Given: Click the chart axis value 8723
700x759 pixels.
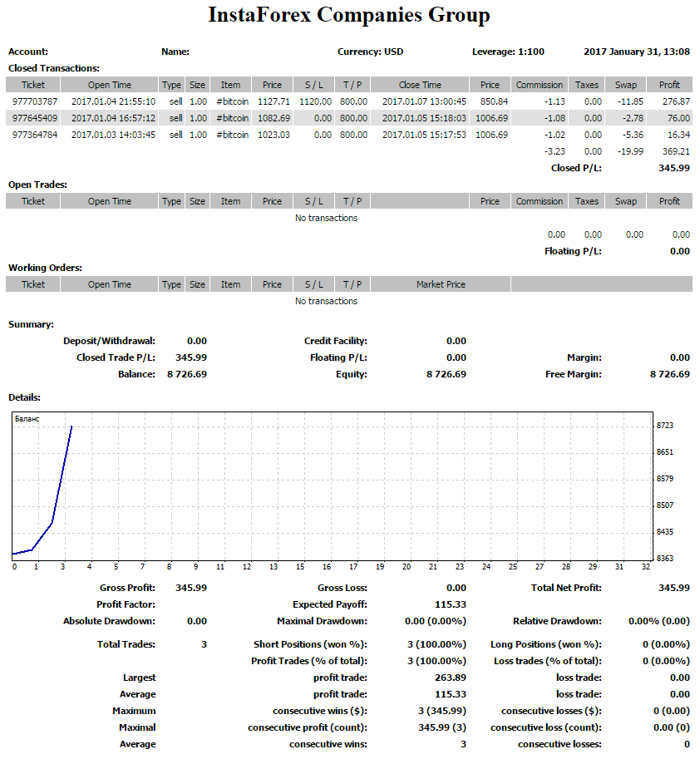Looking at the screenshot, I should [664, 426].
